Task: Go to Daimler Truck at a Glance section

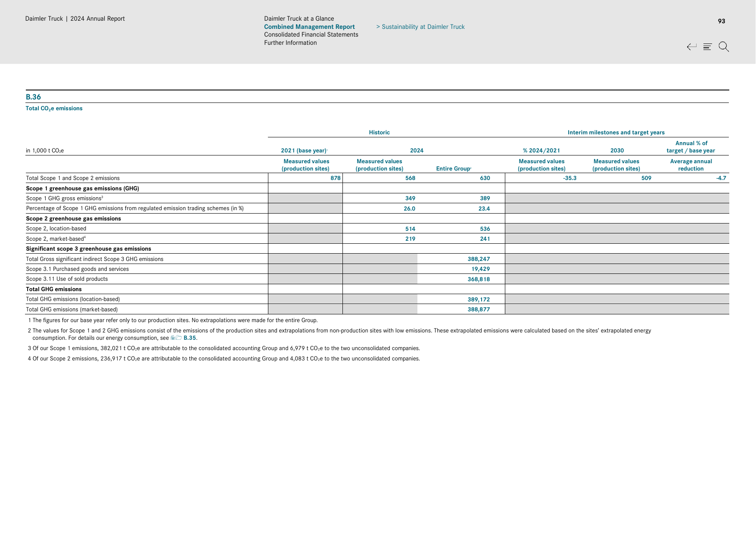Action: 299,19
